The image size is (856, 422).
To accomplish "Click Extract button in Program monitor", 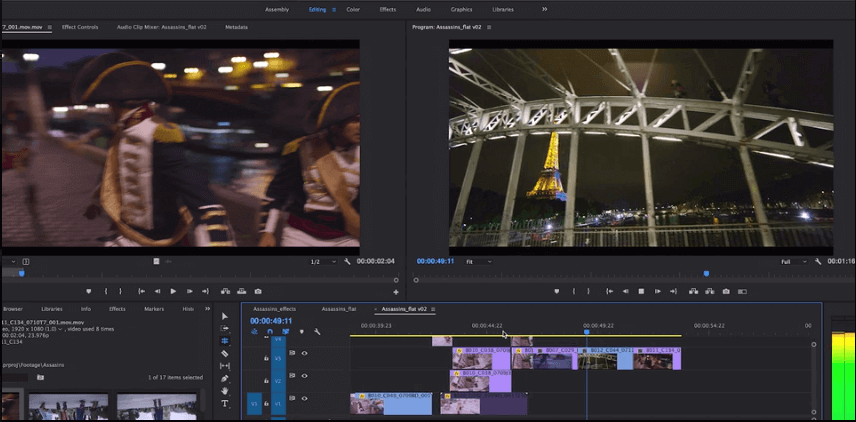I will pos(710,292).
